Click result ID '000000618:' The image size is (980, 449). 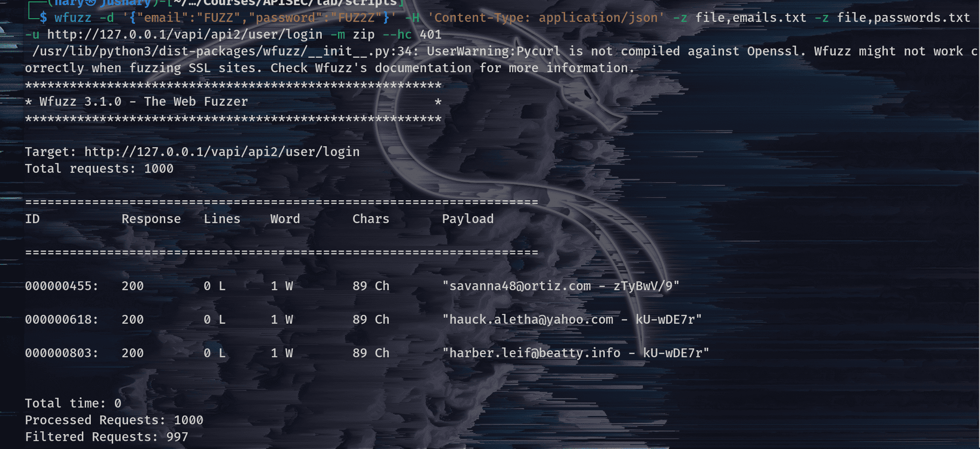[x=61, y=320]
